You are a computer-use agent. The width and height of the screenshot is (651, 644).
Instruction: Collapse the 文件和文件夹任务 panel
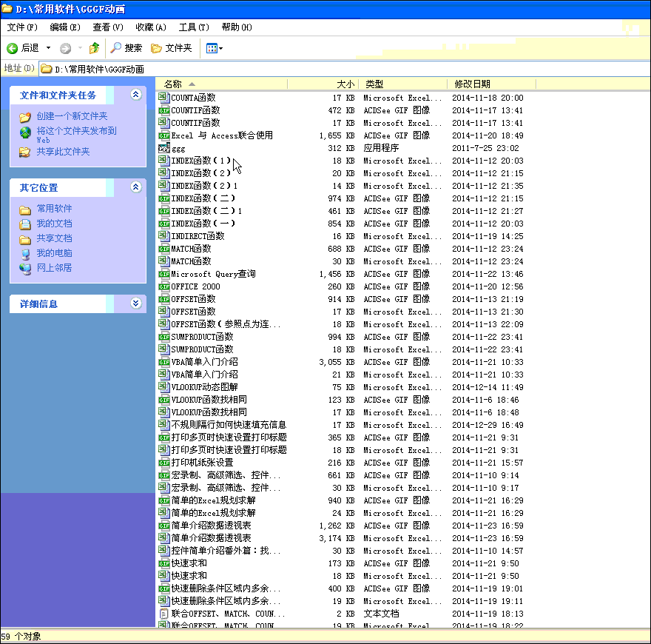point(135,95)
